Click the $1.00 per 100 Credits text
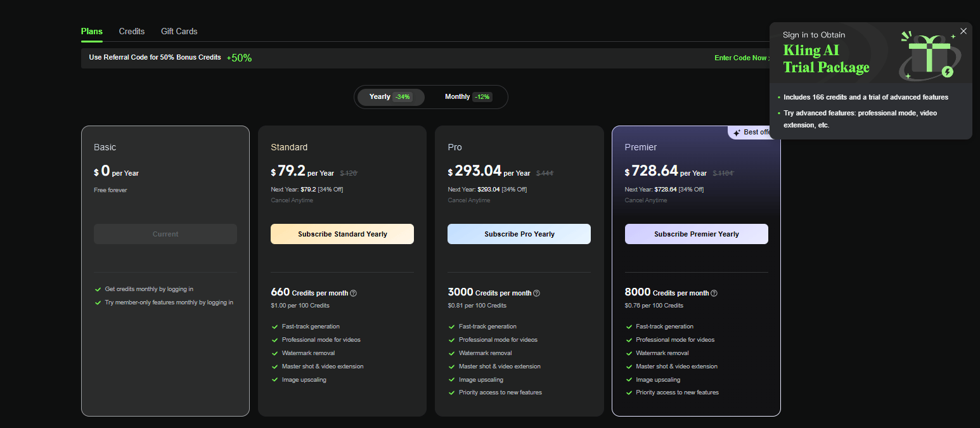 (x=300, y=306)
